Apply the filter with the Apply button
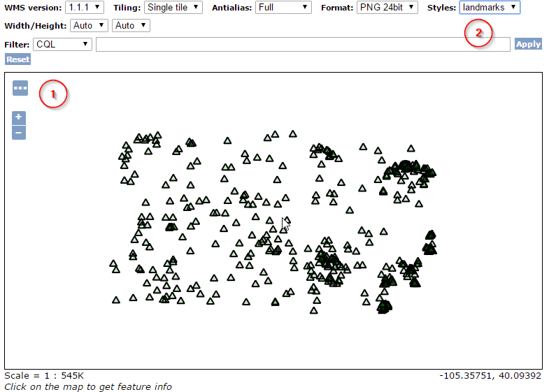Image resolution: width=549 pixels, height=392 pixels. click(528, 44)
